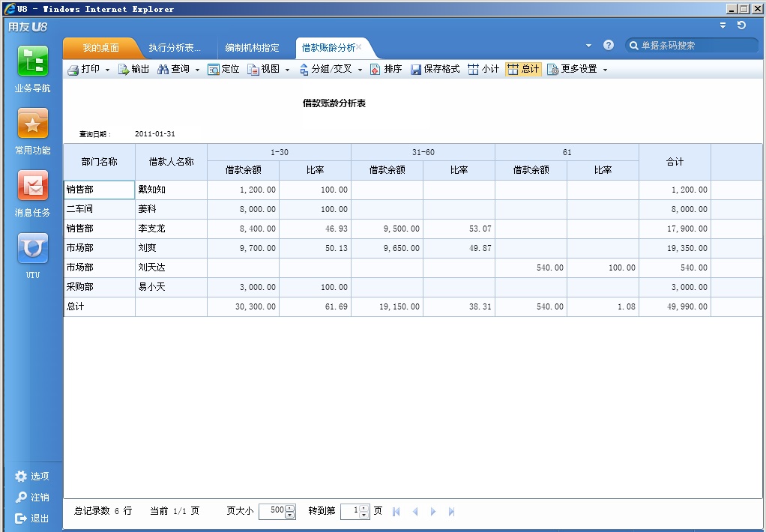
Task: Switch to 执行分析表 tab
Action: 175,48
